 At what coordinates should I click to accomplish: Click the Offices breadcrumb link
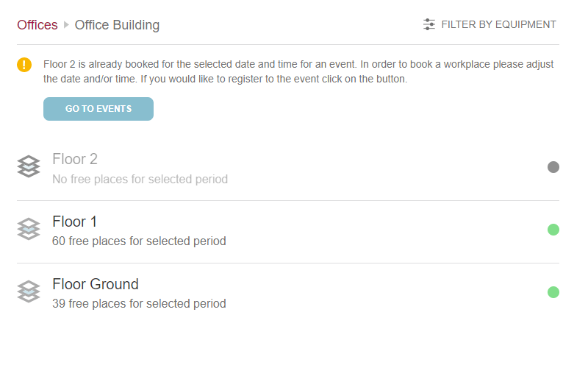37,25
